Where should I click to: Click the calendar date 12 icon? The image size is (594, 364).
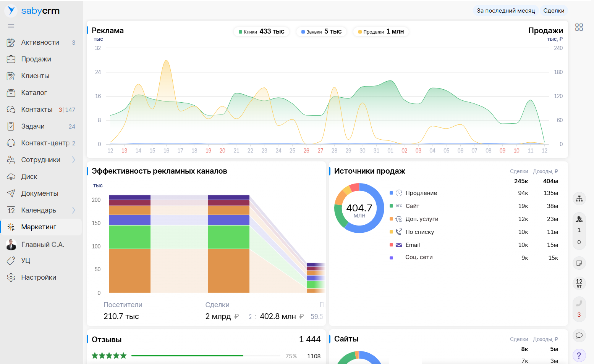click(x=579, y=283)
